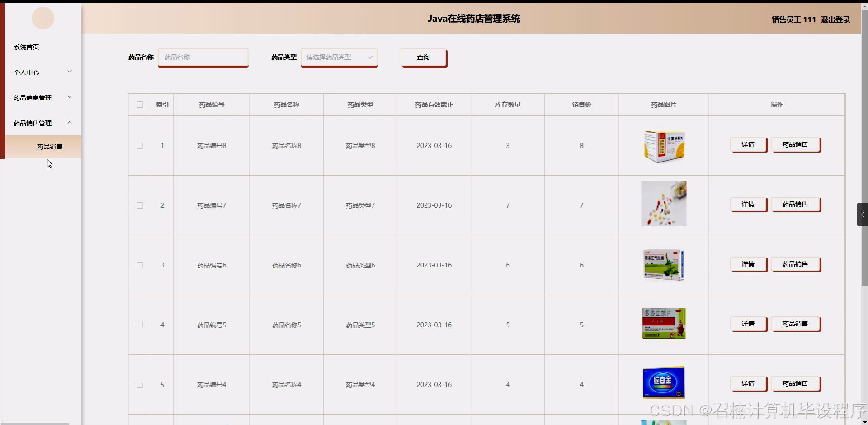Screen dimensions: 868x425
Task: Click the 药品名称 input field
Action: [x=203, y=57]
